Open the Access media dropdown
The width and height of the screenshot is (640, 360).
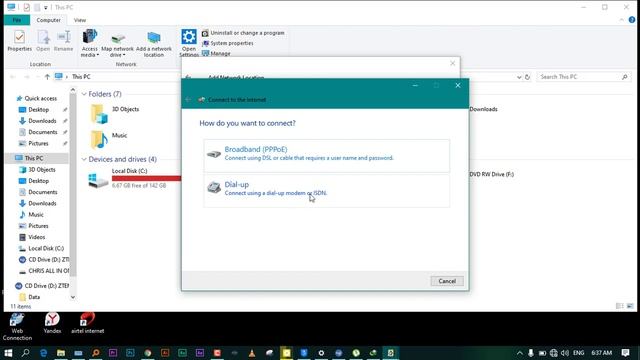[x=90, y=43]
